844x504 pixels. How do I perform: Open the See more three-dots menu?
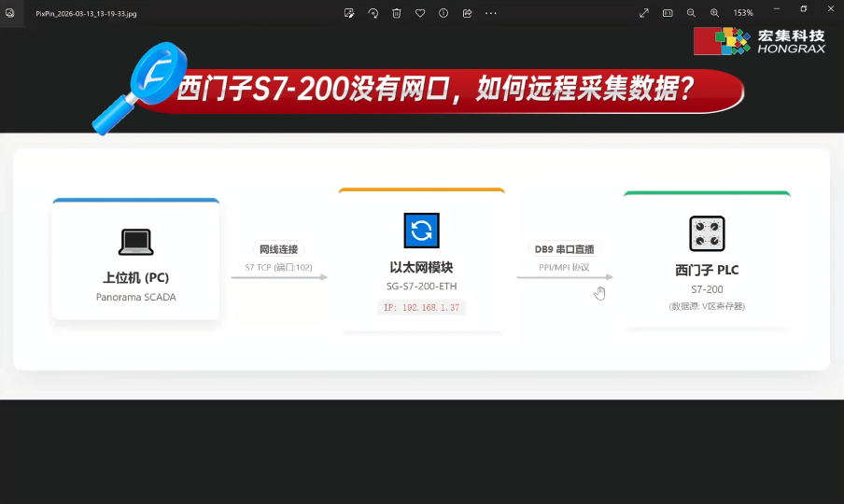(x=491, y=13)
